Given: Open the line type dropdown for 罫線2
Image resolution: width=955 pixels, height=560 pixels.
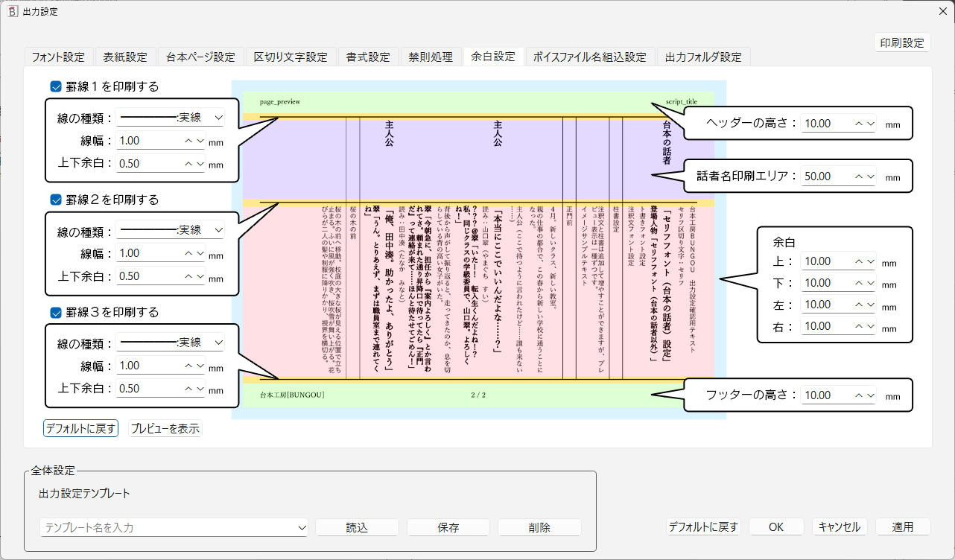Looking at the screenshot, I should click(218, 230).
